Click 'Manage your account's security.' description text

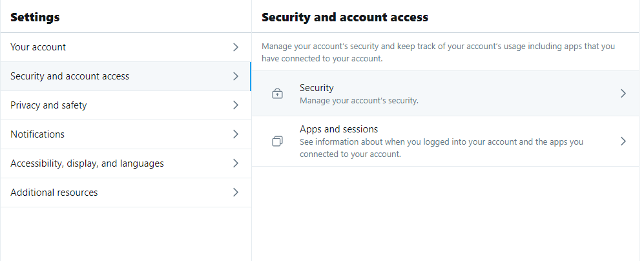point(359,101)
